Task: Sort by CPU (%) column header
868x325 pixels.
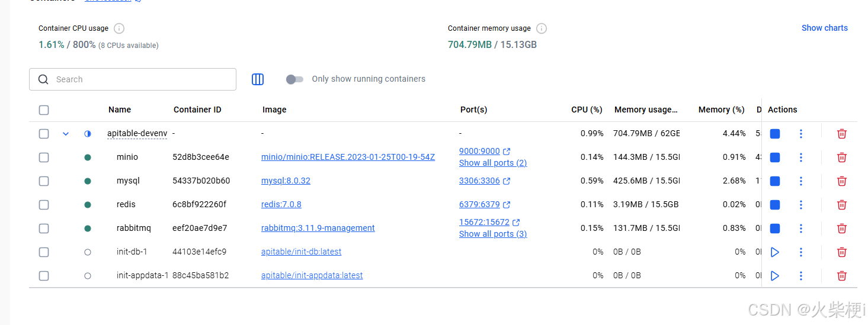Action: coord(587,110)
